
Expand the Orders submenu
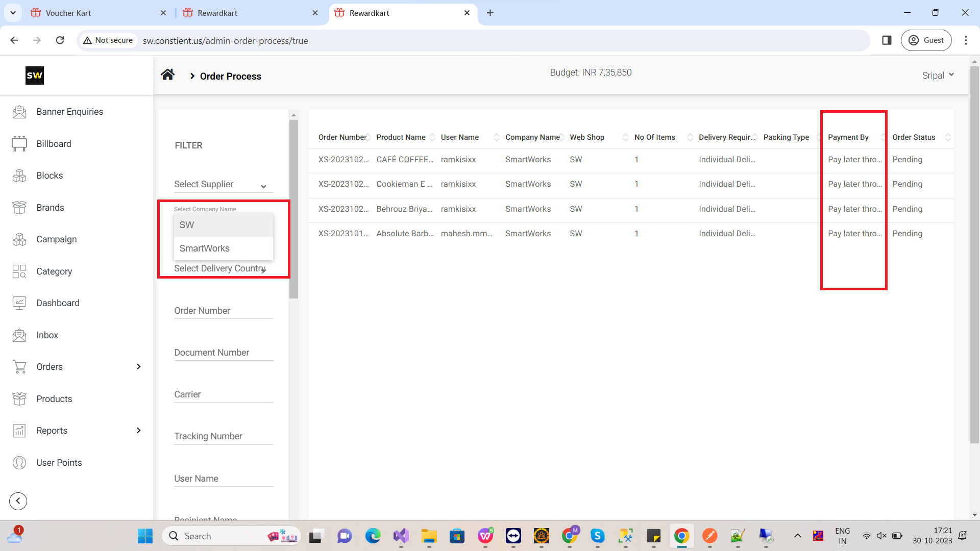click(x=139, y=367)
